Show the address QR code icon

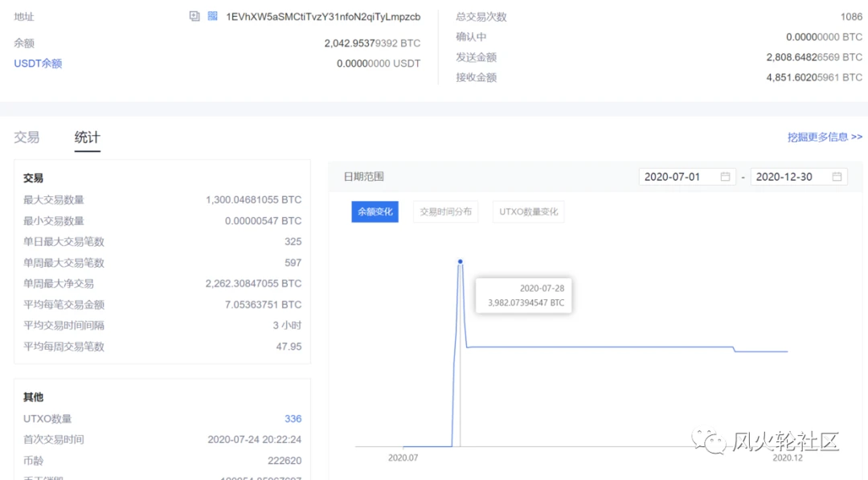[212, 16]
